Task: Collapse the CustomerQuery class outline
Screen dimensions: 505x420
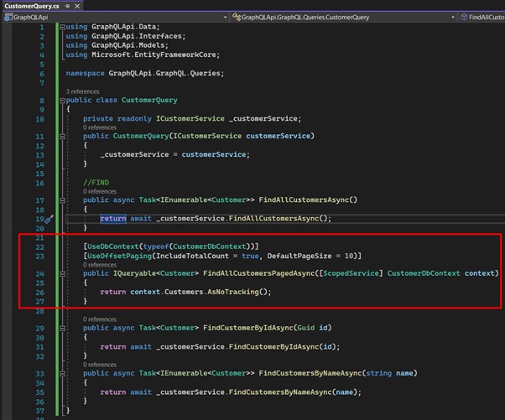Action: point(60,101)
